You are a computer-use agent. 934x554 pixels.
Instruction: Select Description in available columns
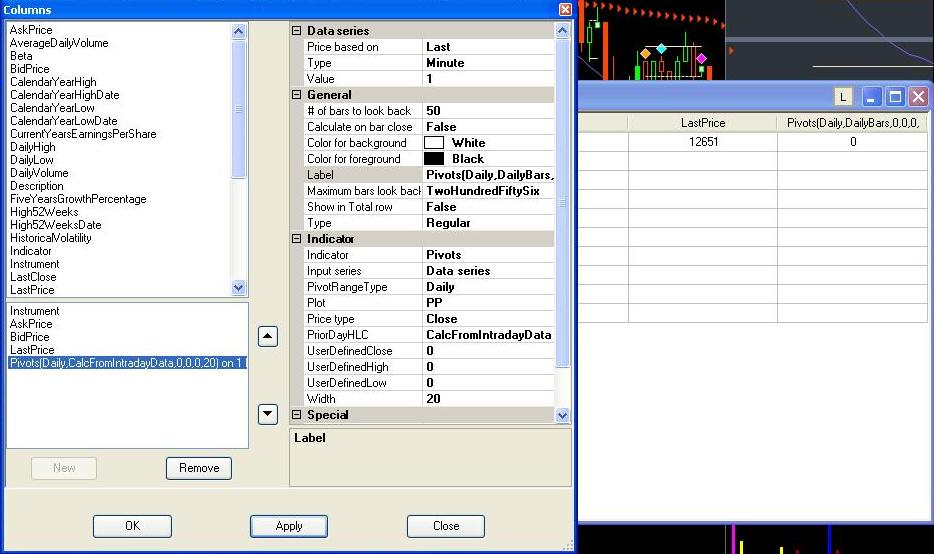pos(36,186)
